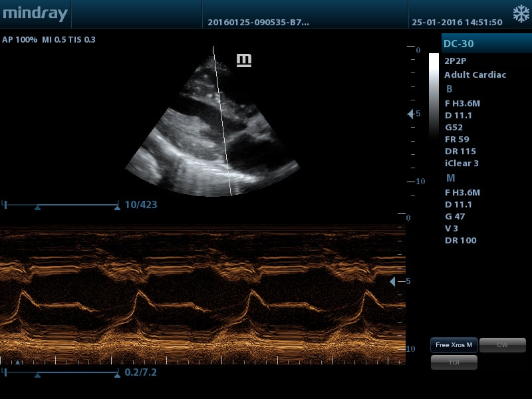
Task: Click the date and time 25-01-2016 14:51:50
Action: (x=457, y=23)
